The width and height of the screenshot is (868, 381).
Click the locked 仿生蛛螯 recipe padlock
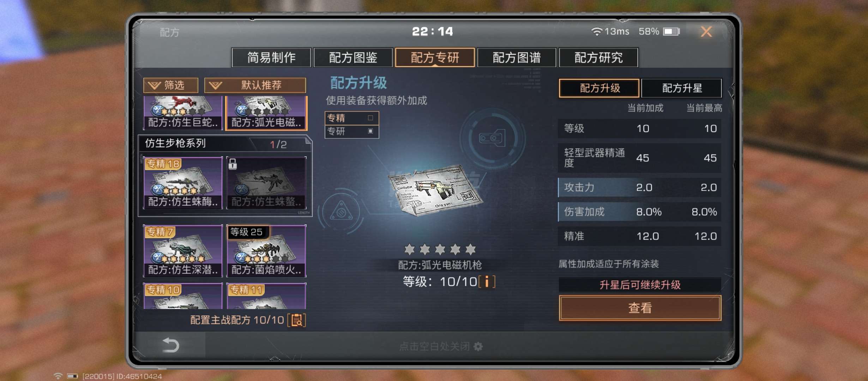233,164
